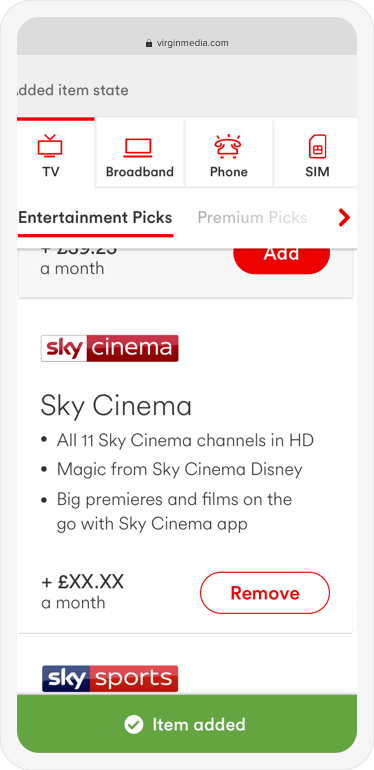Select the Broadband laptop icon
Viewport: 374px width, 770px height.
(138, 147)
